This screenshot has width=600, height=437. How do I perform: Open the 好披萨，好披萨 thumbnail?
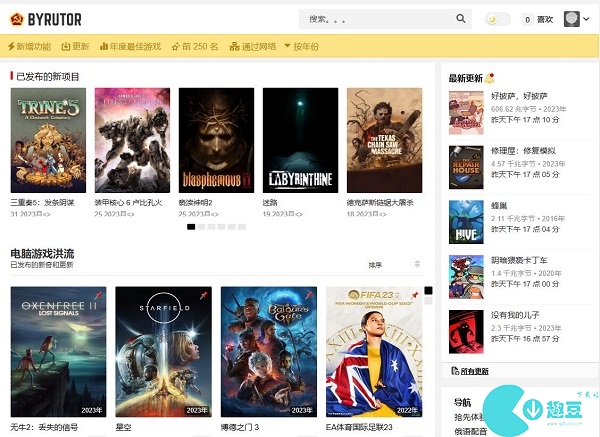[466, 113]
